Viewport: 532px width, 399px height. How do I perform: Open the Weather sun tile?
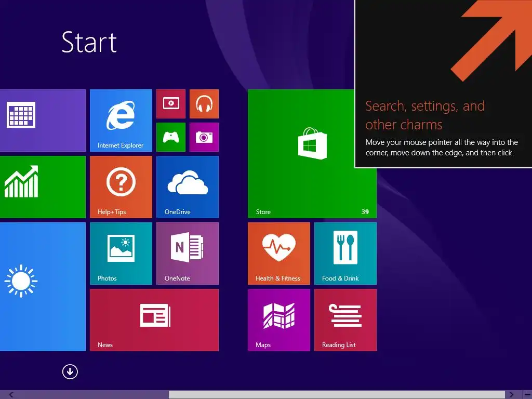tap(43, 287)
